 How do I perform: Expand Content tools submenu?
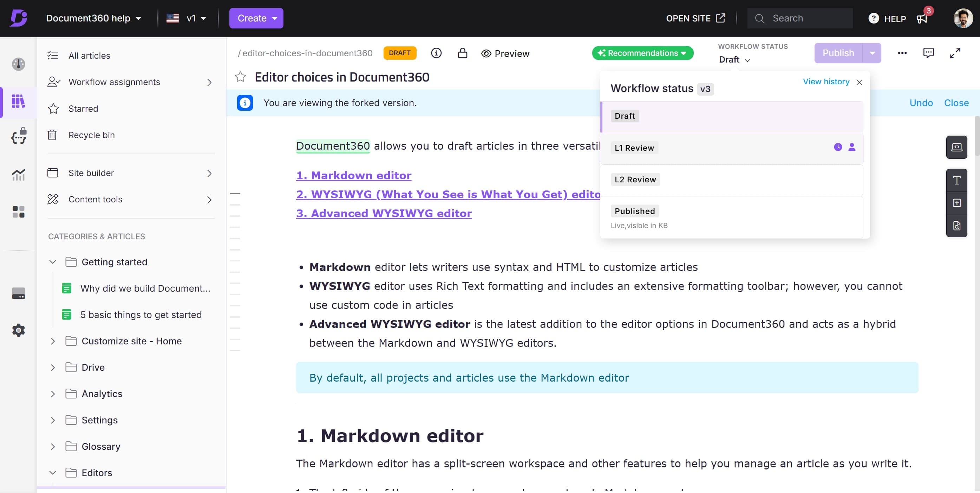(x=209, y=200)
